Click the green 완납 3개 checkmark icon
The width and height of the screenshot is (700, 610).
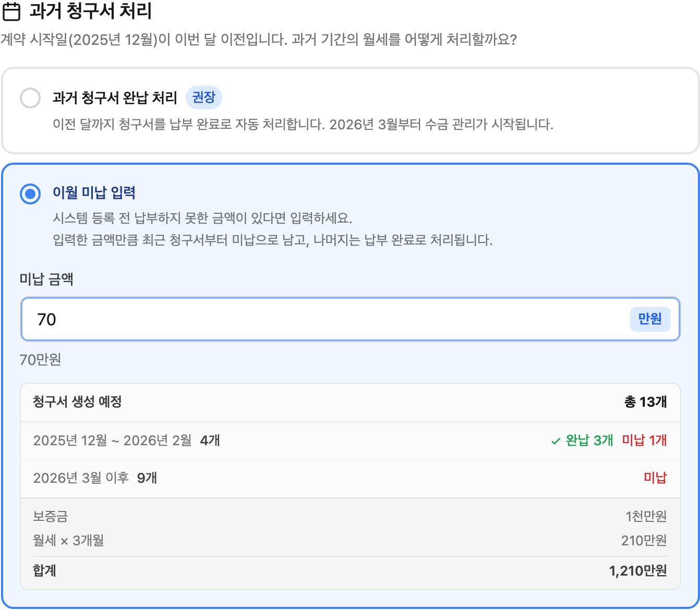(x=556, y=441)
